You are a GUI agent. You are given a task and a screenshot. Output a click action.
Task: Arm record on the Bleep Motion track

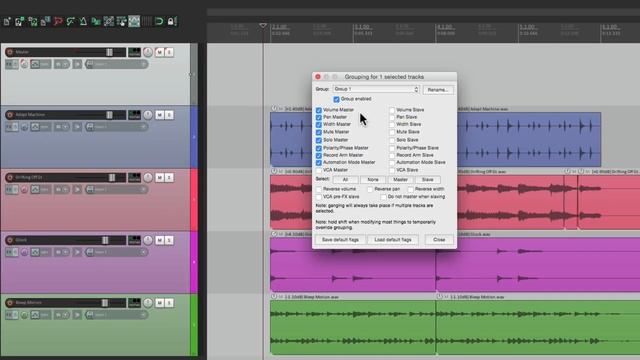10,303
